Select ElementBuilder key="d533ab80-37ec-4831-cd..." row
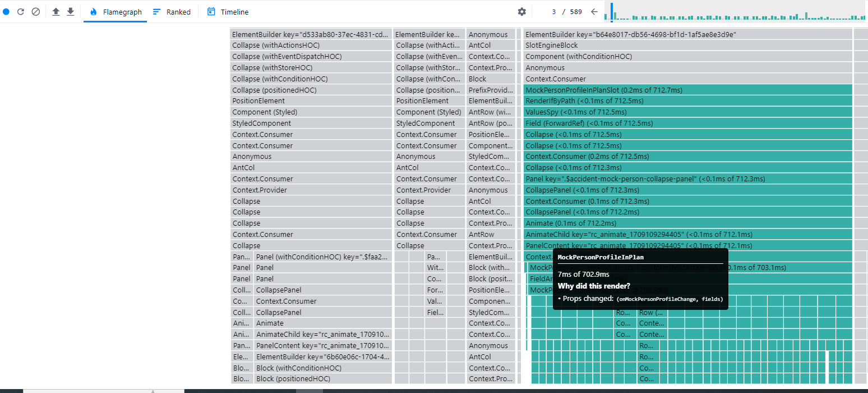868x393 pixels. (311, 34)
